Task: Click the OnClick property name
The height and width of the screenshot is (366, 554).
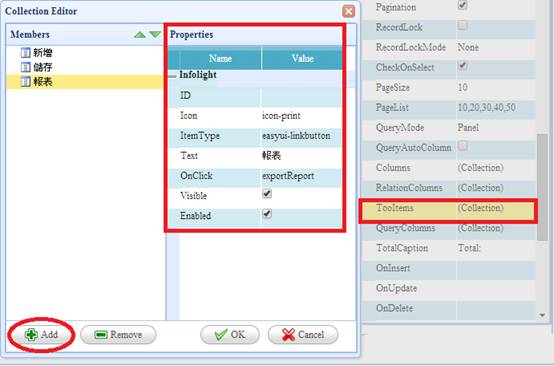Action: pyautogui.click(x=196, y=176)
